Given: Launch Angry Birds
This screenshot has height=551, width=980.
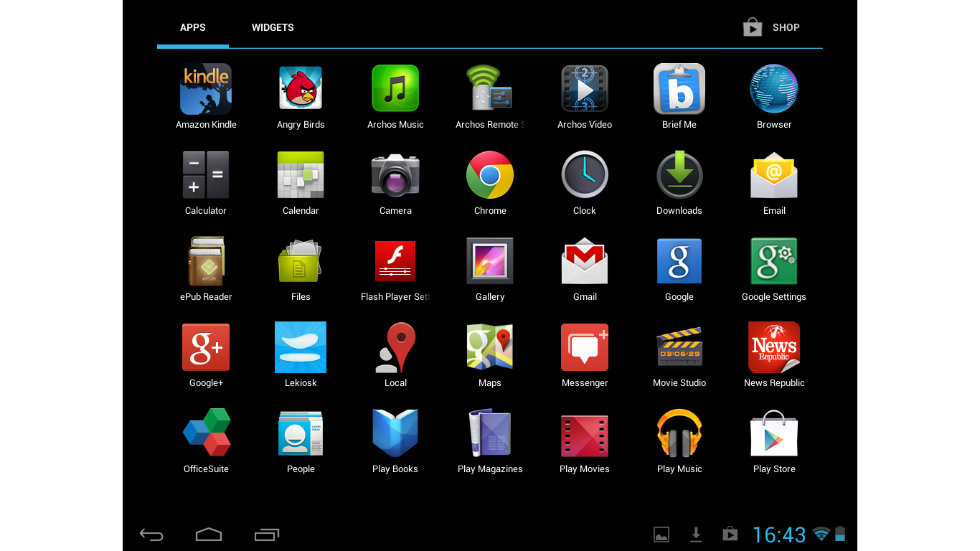Looking at the screenshot, I should point(301,89).
